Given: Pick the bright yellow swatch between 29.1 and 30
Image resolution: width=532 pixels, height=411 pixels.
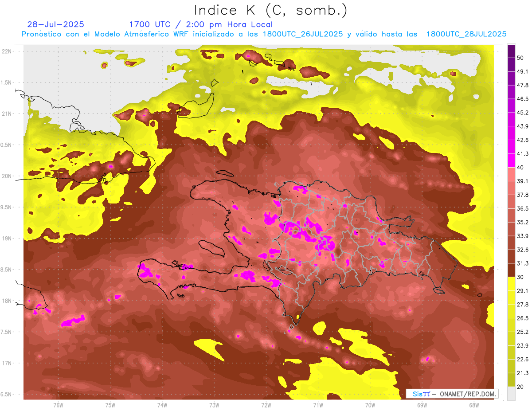Looking at the screenshot, I should coord(511,284).
